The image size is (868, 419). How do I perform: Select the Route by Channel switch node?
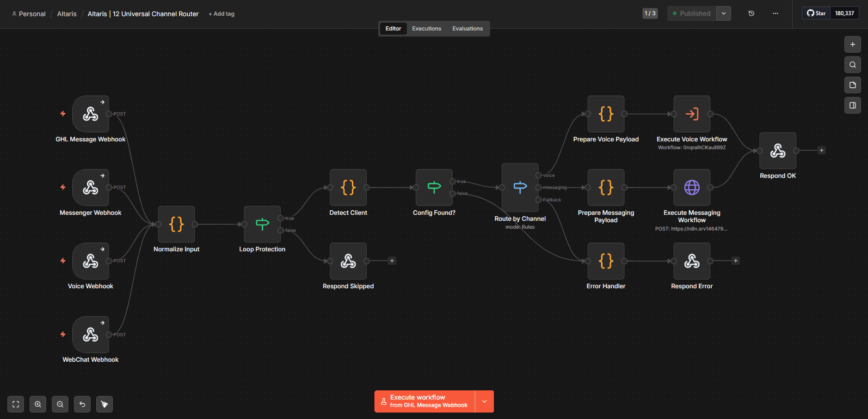[519, 188]
